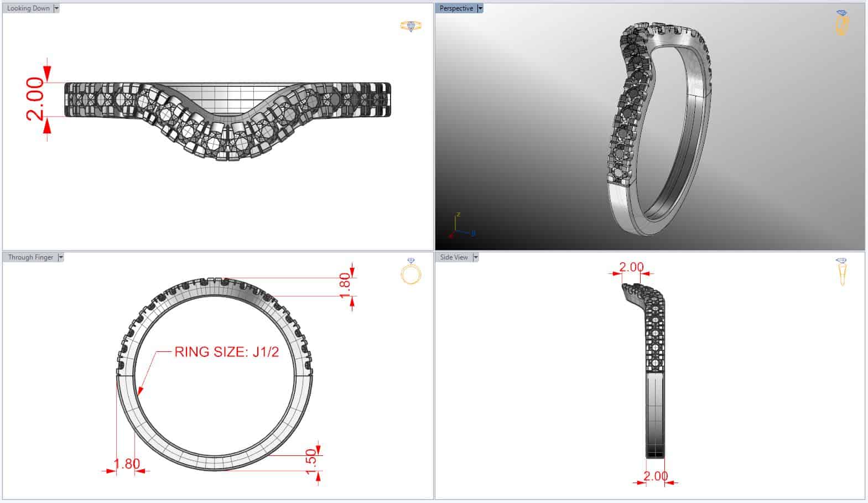The width and height of the screenshot is (868, 503).
Task: Select the Through Finger viewport title
Action: click(x=30, y=257)
